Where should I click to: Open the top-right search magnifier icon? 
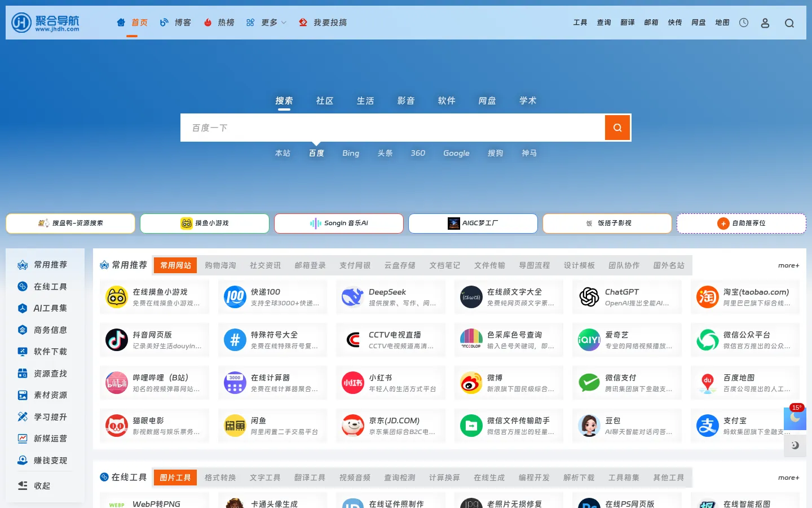tap(789, 23)
